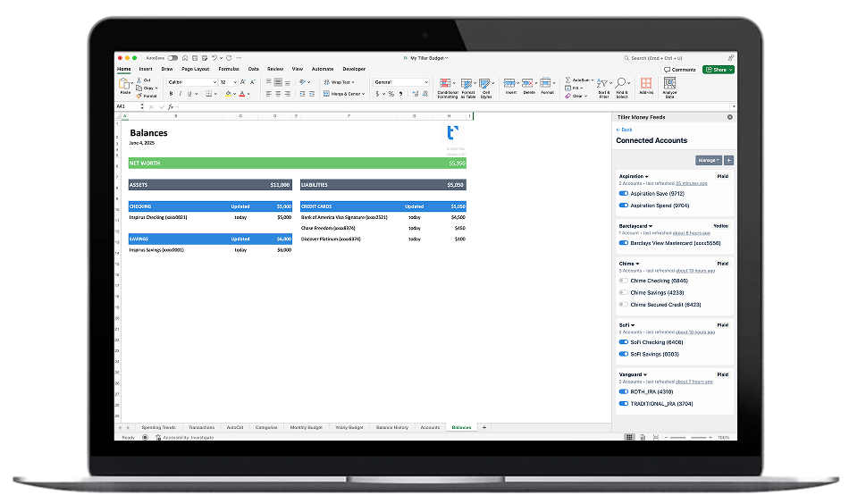The height and width of the screenshot is (504, 849).
Task: Click the Back link in Tiller panel
Action: tap(625, 130)
